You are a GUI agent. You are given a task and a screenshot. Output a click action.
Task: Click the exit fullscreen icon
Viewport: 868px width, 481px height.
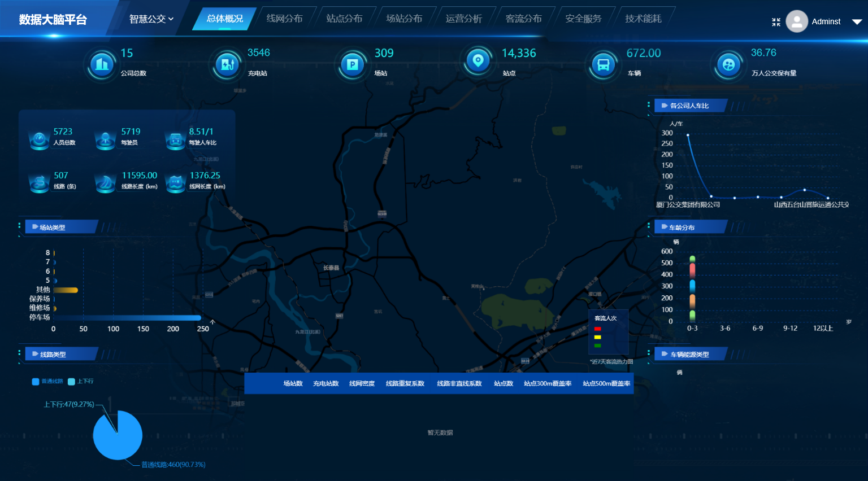tap(776, 22)
